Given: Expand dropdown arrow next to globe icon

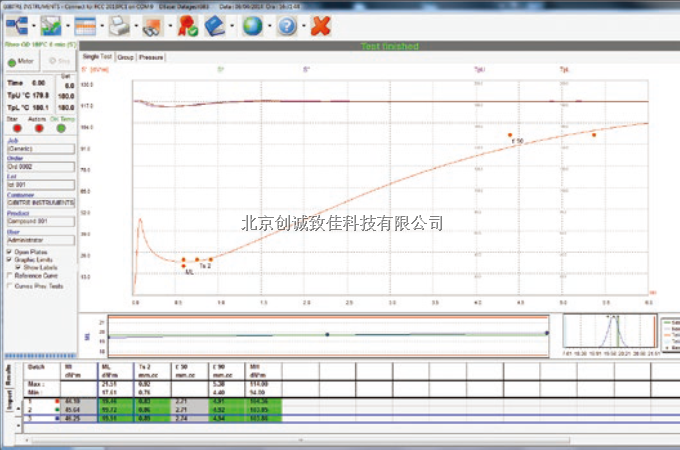Looking at the screenshot, I should tap(267, 26).
